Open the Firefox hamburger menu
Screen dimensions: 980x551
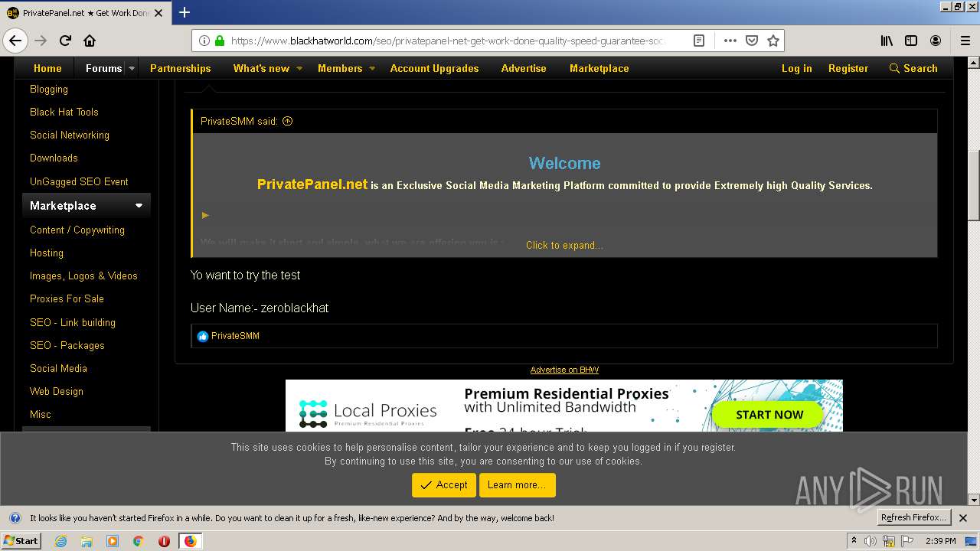tap(965, 41)
